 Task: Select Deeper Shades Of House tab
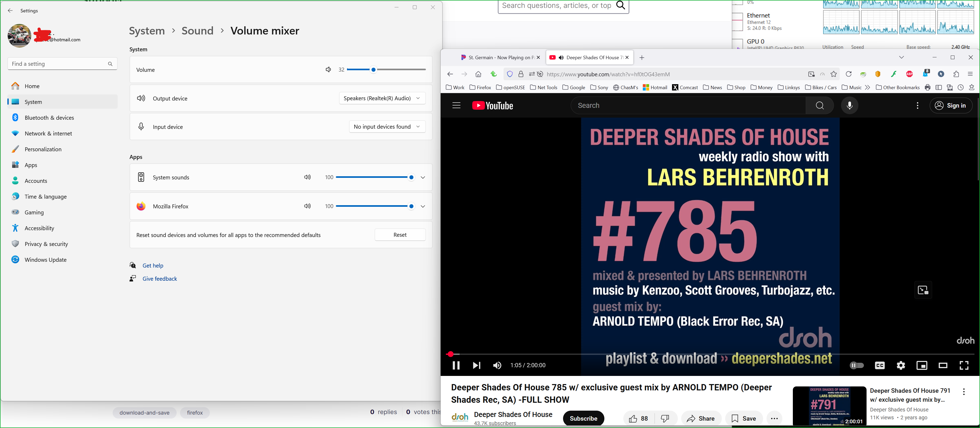pos(590,57)
